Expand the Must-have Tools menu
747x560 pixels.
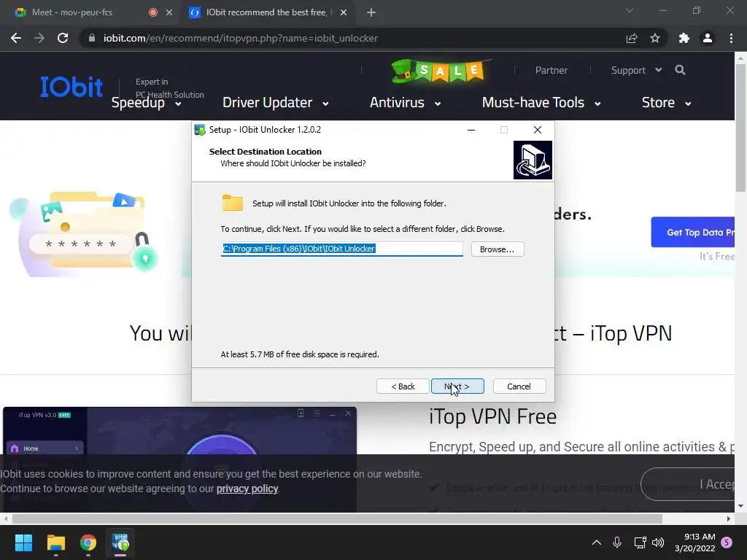(x=541, y=103)
